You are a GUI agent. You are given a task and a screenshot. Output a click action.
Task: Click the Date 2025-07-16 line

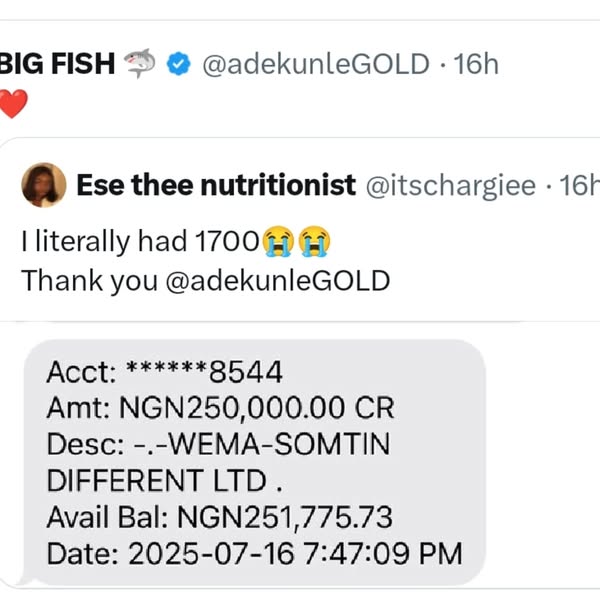click(254, 552)
